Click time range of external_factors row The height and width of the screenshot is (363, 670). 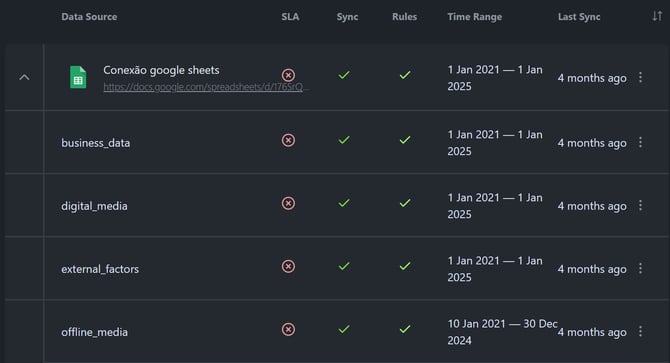(x=495, y=269)
